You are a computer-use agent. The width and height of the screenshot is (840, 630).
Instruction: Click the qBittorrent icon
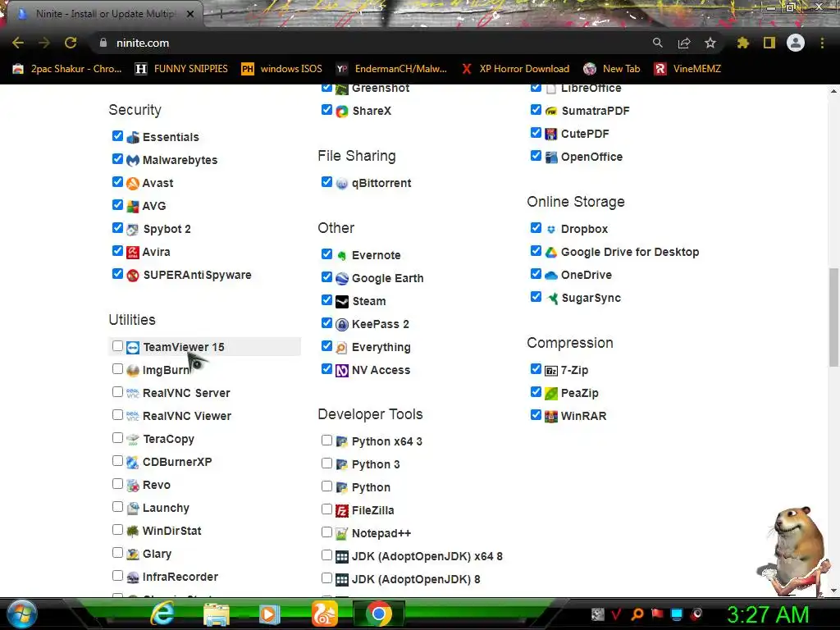click(342, 183)
